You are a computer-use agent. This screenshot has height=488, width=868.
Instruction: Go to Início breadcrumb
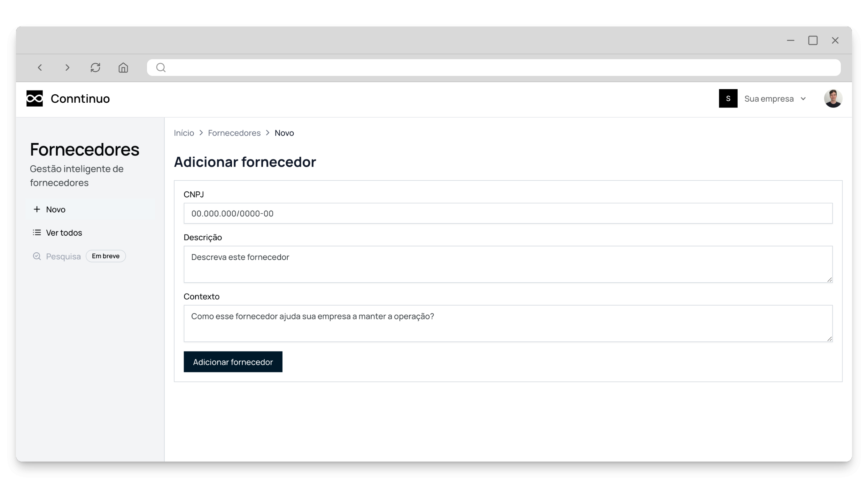tap(184, 133)
